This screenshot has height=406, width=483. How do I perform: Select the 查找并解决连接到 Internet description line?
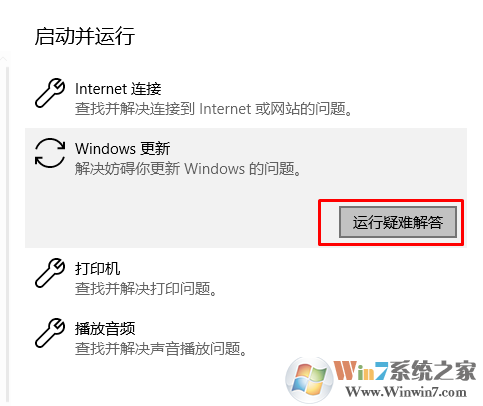tap(213, 109)
